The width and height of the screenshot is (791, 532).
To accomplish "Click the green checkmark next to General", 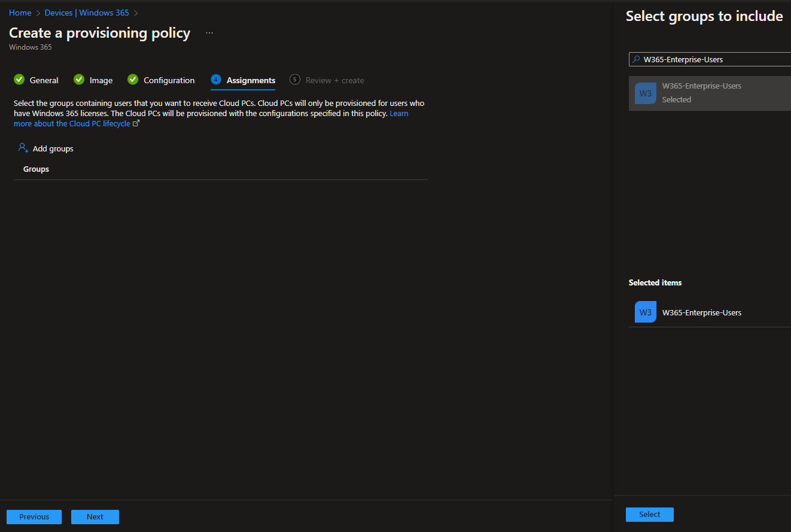I will point(19,80).
